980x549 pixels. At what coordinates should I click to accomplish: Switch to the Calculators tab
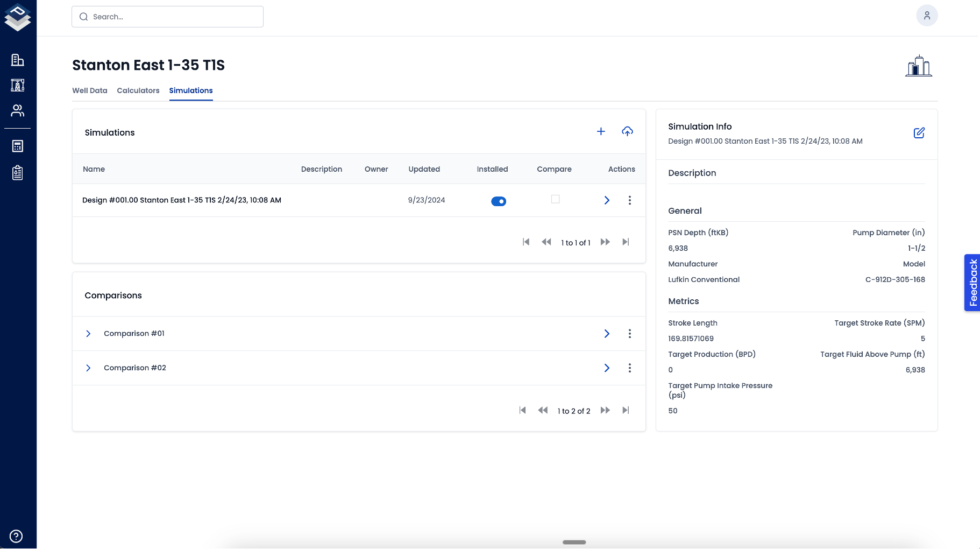click(x=138, y=90)
